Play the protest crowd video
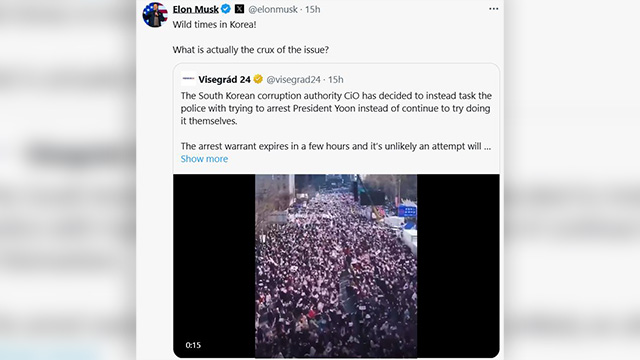Viewport: 640px width, 360px height. tap(336, 266)
